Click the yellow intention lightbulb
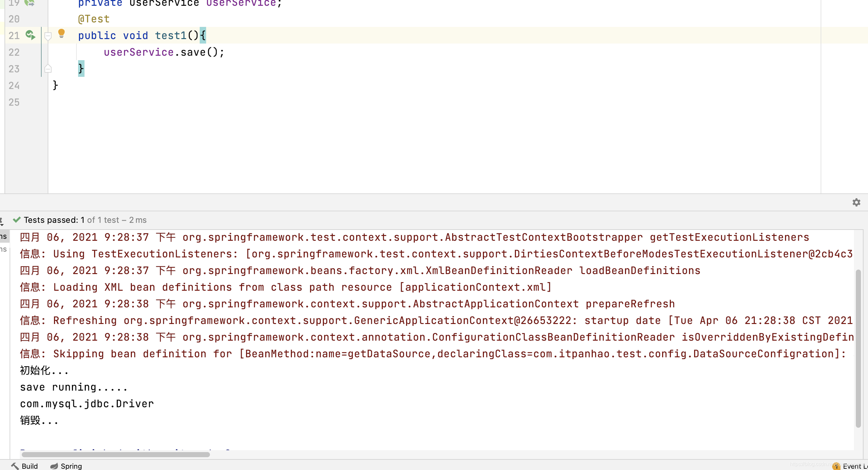 (x=61, y=33)
